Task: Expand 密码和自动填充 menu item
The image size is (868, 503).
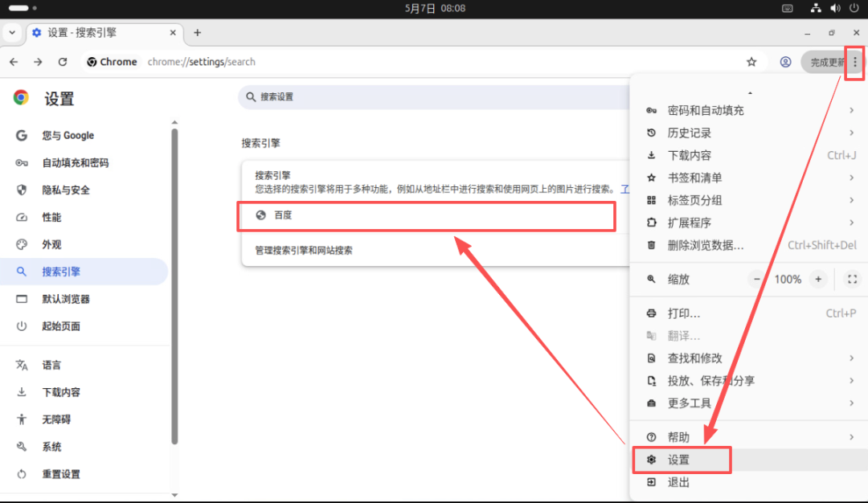Action: [x=750, y=110]
